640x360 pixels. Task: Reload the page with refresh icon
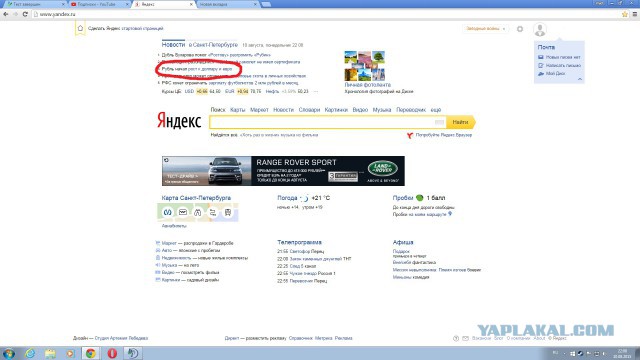click(x=25, y=14)
